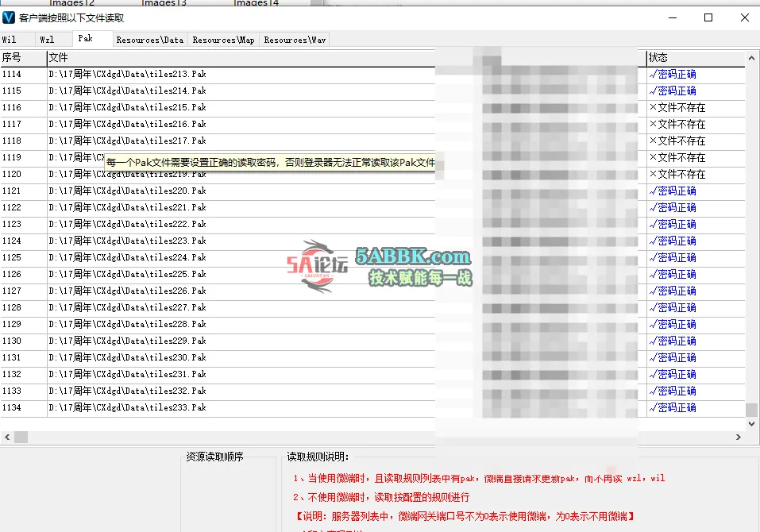The image size is (760, 532).
Task: Select row 1130 tiles229.Pak file path
Action: click(128, 341)
